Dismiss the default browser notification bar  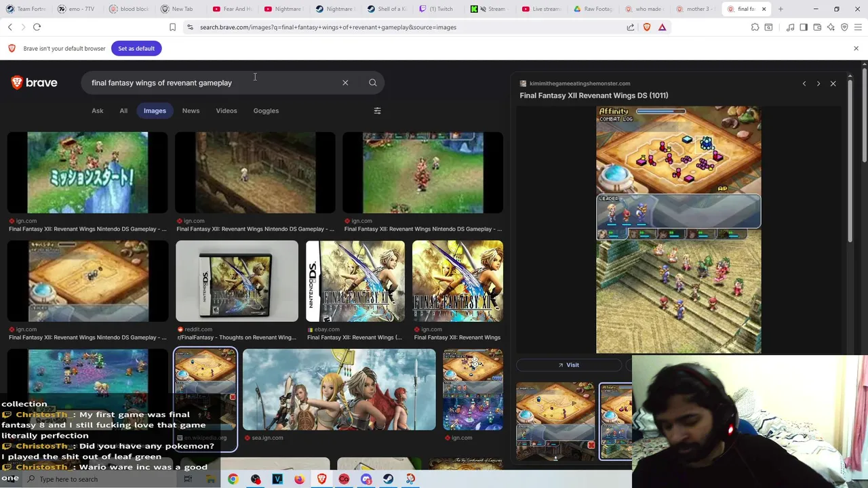pos(856,48)
